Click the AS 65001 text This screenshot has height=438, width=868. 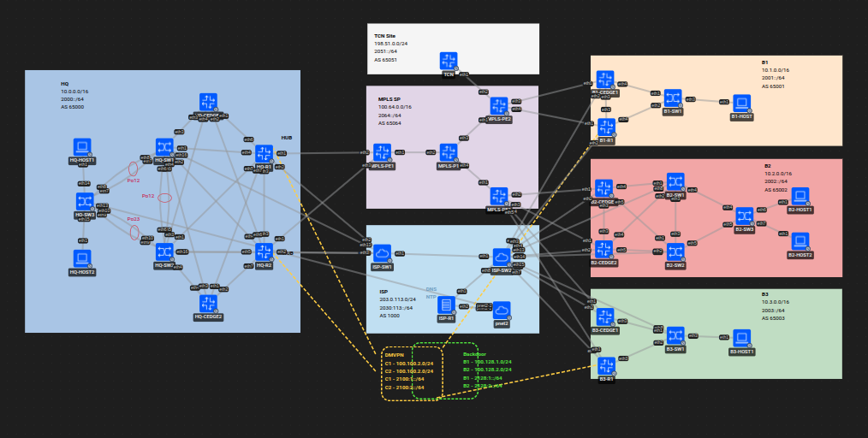pyautogui.click(x=773, y=86)
